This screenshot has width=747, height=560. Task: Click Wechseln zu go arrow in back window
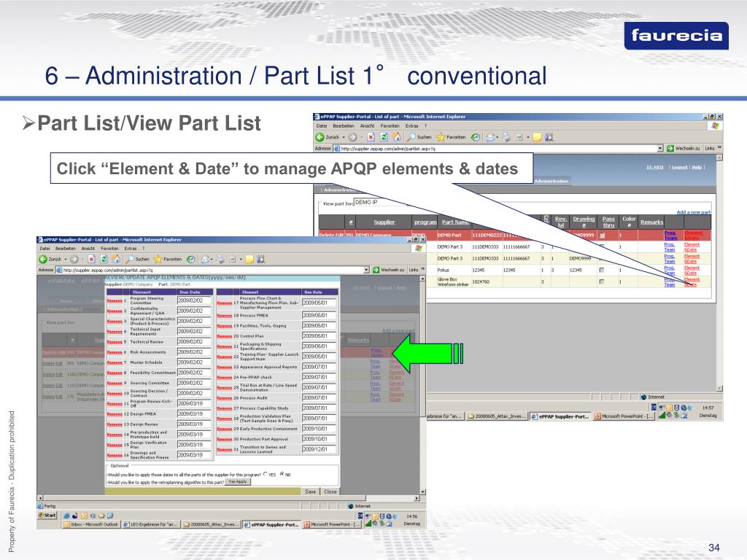coord(670,149)
